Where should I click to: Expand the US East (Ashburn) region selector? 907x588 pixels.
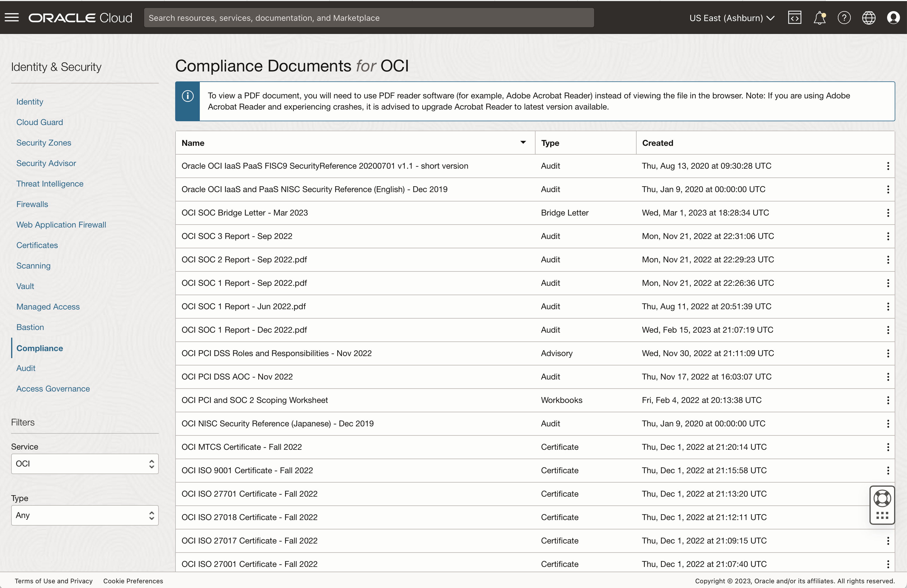[x=731, y=18]
